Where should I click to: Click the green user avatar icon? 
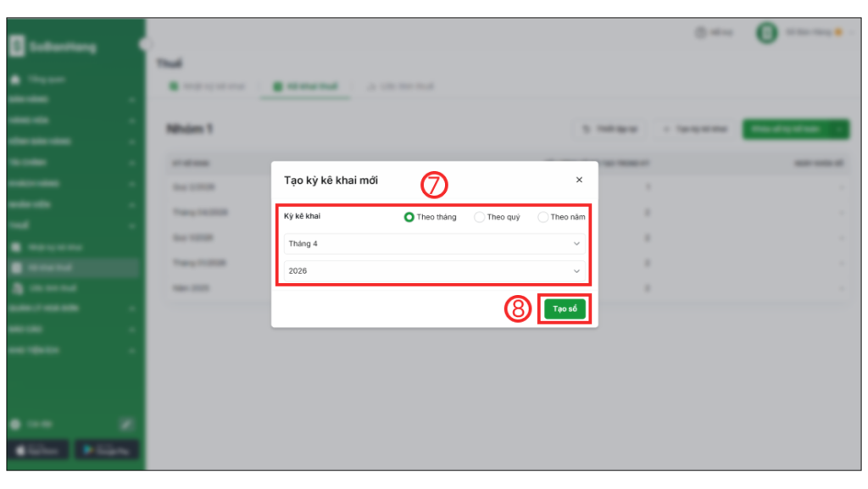coord(766,33)
